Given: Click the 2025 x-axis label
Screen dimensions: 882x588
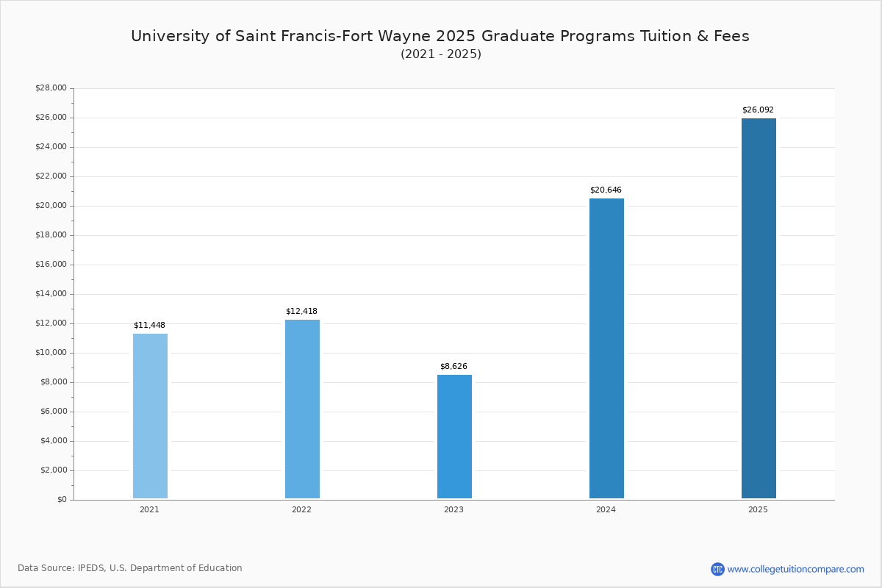Looking at the screenshot, I should 758,509.
